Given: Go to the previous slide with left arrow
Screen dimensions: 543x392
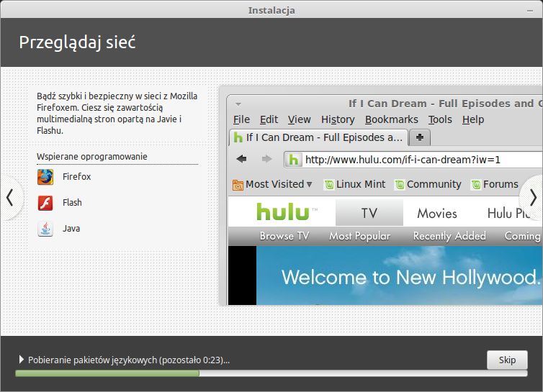Looking at the screenshot, I should click(x=10, y=198).
